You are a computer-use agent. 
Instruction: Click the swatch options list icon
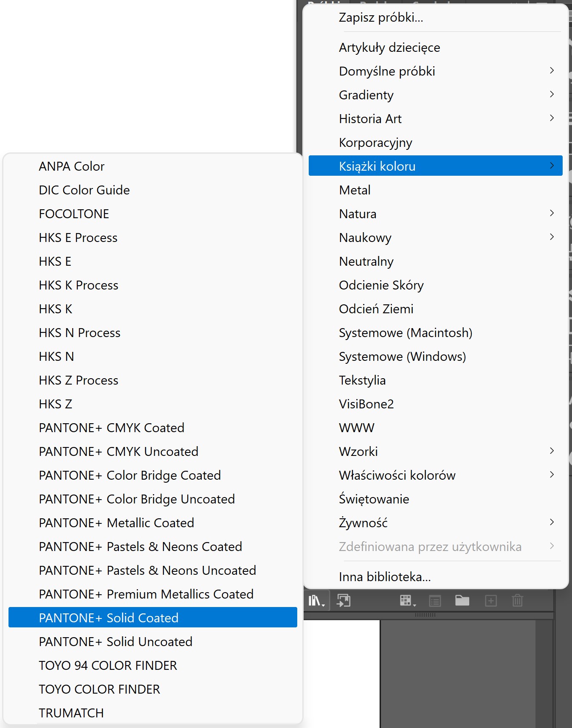(435, 601)
